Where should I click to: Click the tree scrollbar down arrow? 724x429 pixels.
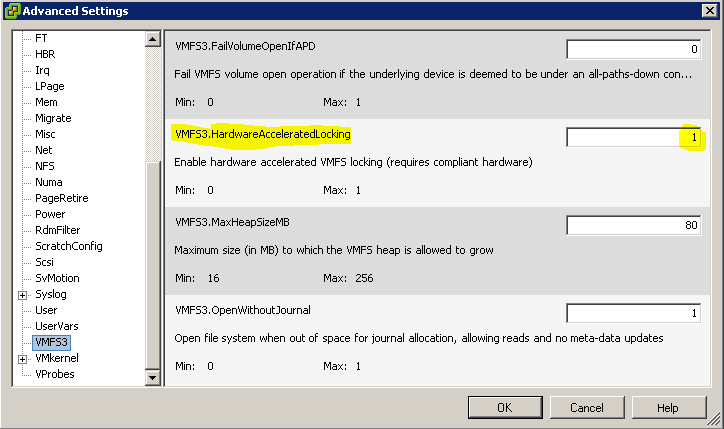[x=152, y=378]
